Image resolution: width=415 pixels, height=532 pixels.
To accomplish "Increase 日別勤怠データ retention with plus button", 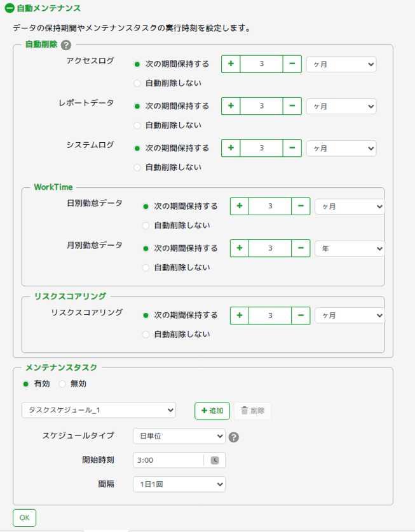I will point(240,206).
